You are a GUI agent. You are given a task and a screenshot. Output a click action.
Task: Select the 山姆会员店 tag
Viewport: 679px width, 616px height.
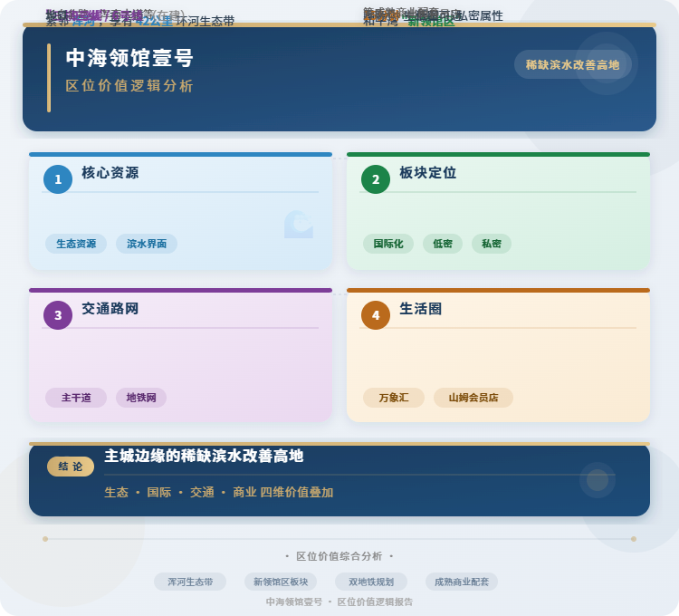473,398
